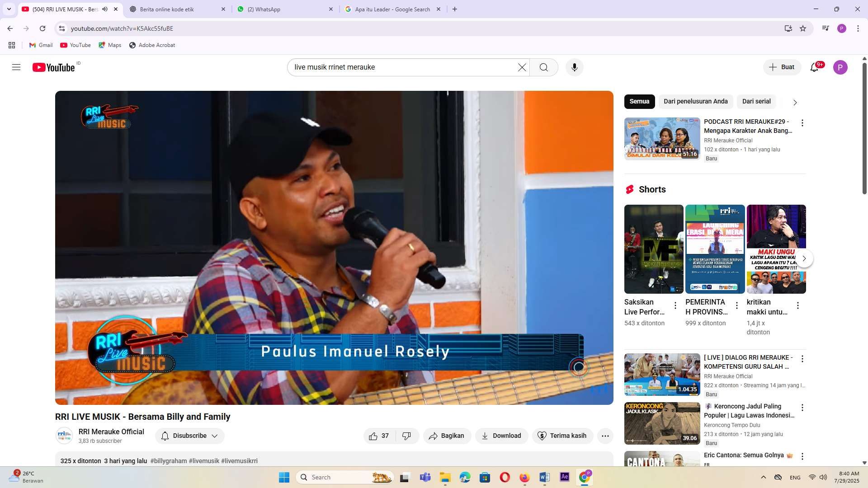Mute the audio on the RRI tab
This screenshot has width=868, height=488.
tap(105, 9)
